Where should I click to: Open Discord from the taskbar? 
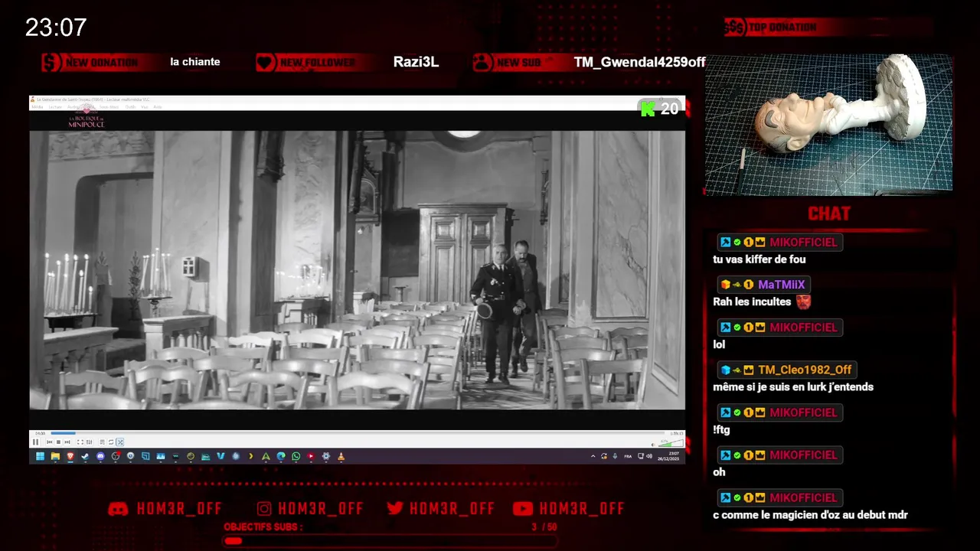(100, 456)
